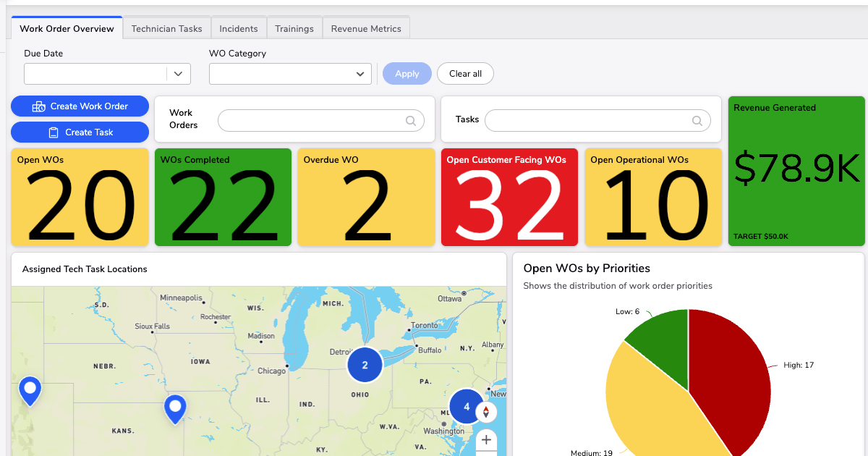Viewport: 868px width, 456px height.
Task: Open the Open Customer Facing WOs tile
Action: [509, 198]
